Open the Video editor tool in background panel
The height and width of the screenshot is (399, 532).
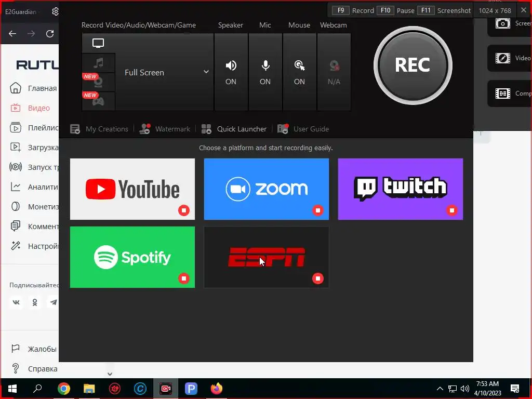pyautogui.click(x=510, y=58)
